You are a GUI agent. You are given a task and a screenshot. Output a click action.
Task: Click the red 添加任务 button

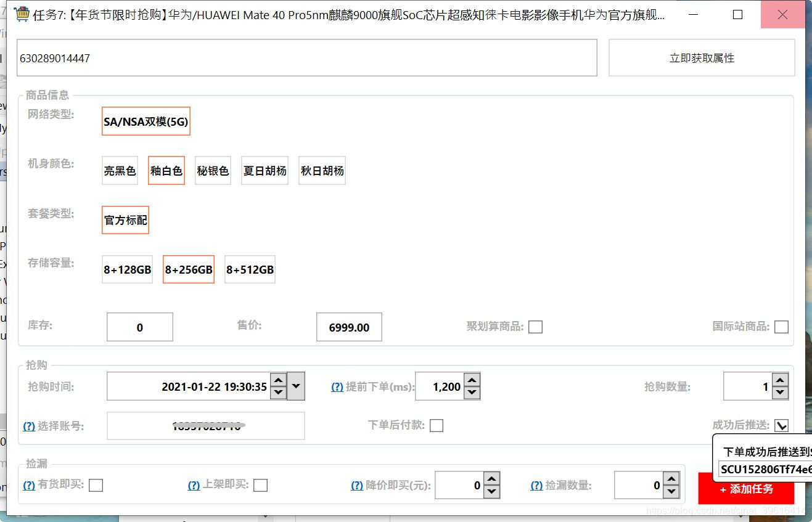tap(746, 489)
